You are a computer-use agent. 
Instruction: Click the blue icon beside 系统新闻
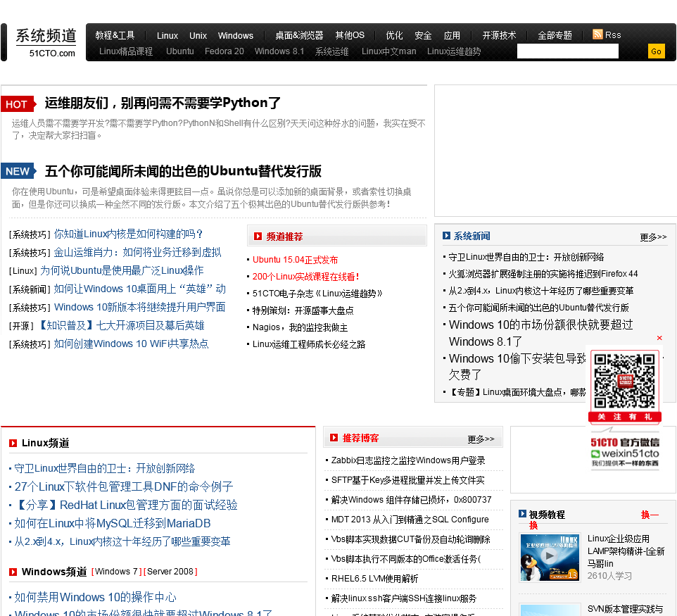pos(446,235)
